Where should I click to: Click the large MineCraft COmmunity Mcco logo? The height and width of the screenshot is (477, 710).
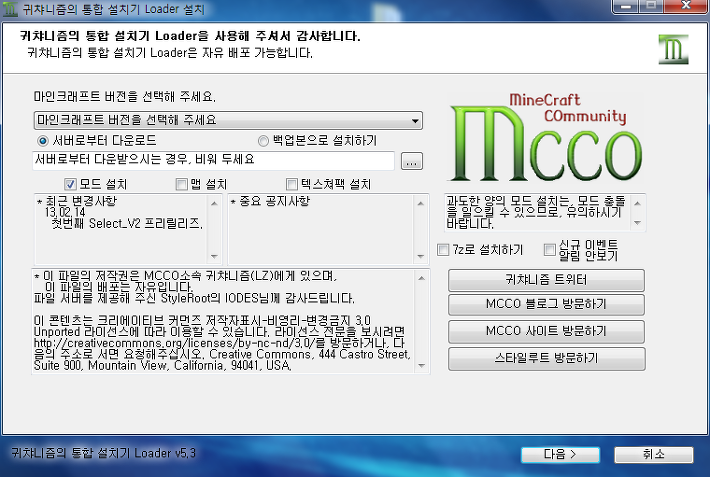(x=545, y=137)
